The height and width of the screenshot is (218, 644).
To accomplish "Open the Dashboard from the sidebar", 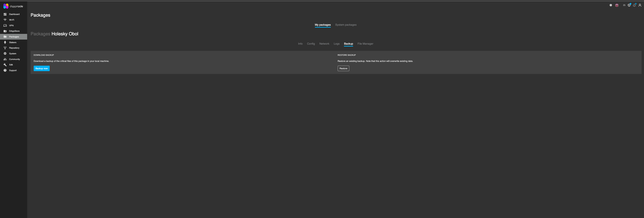I will point(14,14).
